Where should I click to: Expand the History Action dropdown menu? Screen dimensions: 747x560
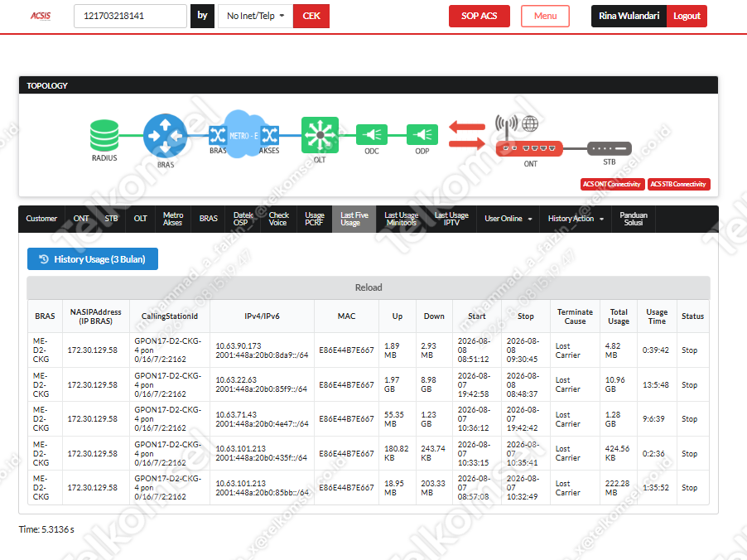coord(576,219)
